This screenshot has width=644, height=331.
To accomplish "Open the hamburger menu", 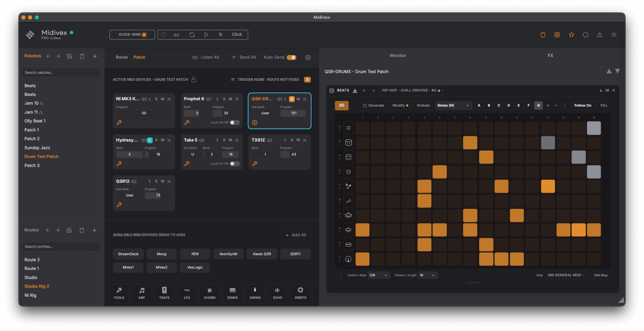I will tap(614, 35).
